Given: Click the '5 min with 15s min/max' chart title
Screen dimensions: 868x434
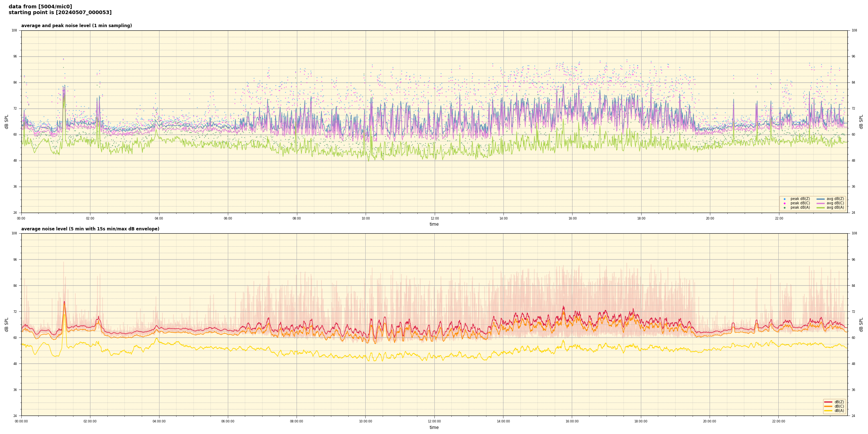Looking at the screenshot, I should pyautogui.click(x=90, y=229).
